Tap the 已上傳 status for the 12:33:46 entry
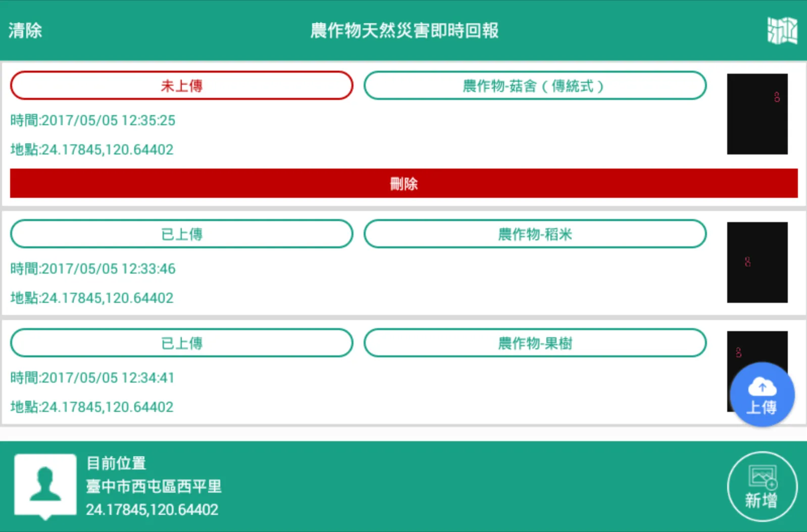Viewport: 807px width, 532px height. 181,234
